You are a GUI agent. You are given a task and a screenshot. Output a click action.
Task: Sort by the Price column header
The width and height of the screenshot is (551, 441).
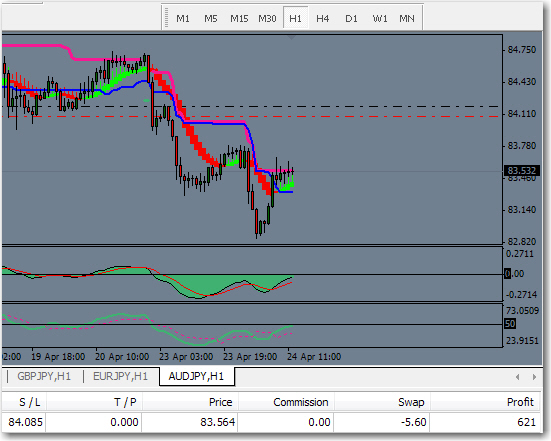coord(190,402)
